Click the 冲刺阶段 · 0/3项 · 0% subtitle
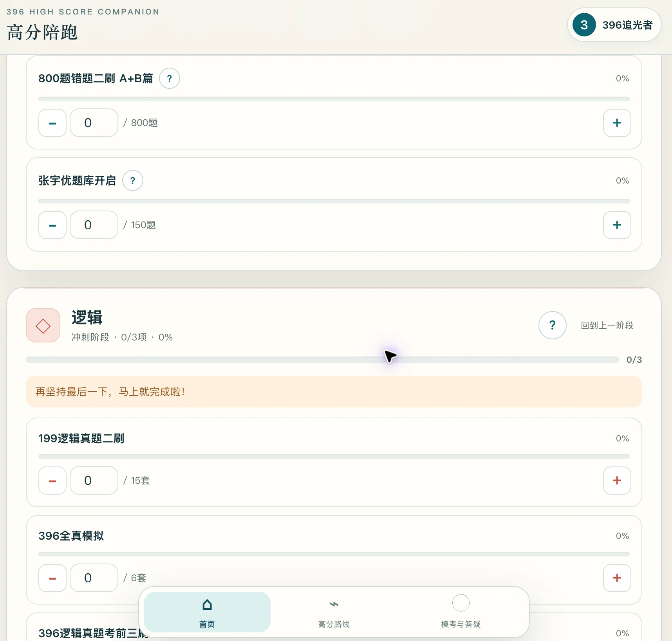 point(122,337)
